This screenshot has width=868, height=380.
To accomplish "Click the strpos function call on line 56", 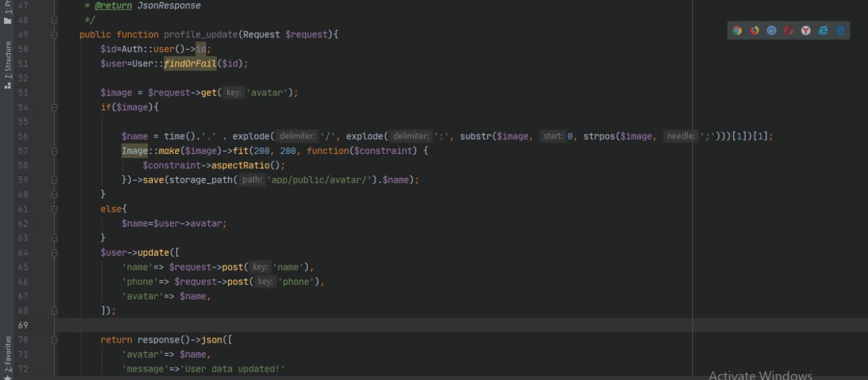I will 598,136.
